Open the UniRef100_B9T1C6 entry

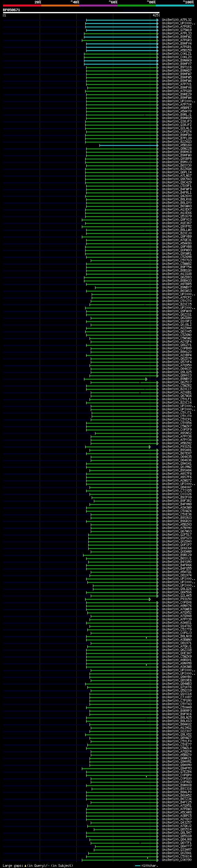pos(177,67)
